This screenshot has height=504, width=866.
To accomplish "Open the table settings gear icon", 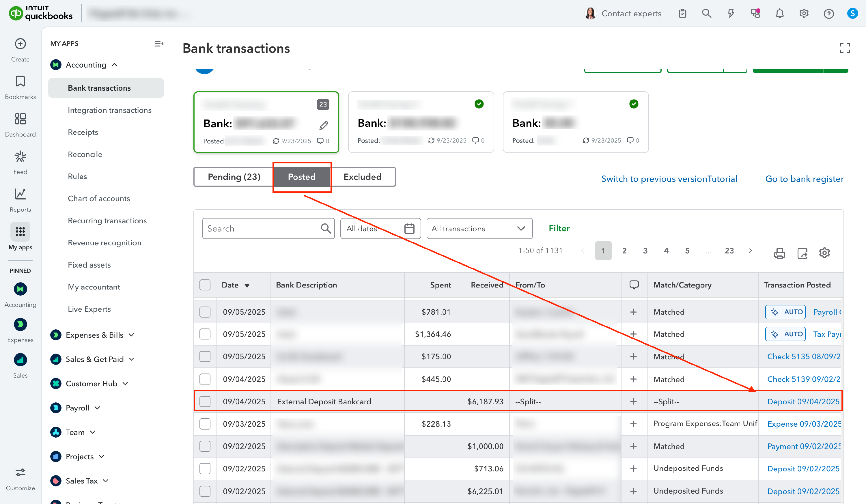I will (824, 253).
